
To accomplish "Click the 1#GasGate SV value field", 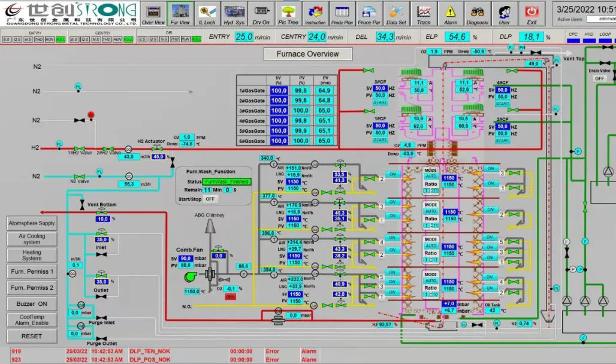I will click(279, 90).
